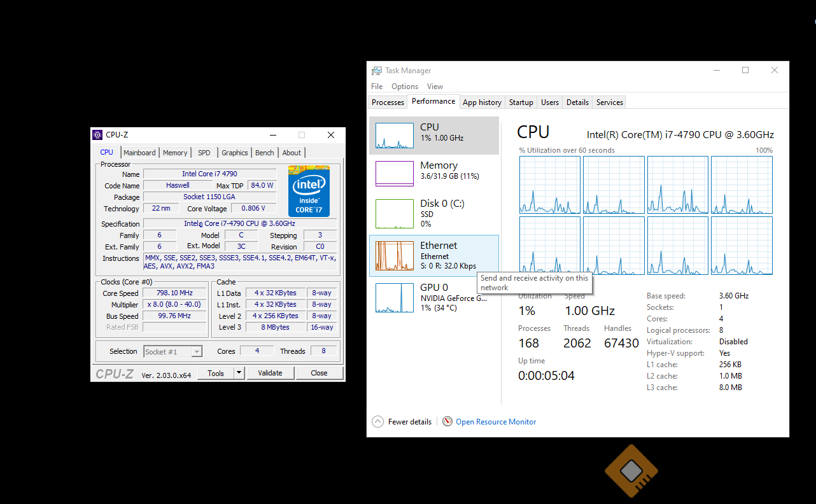
Task: Maximize the Task Manager window
Action: coord(745,71)
